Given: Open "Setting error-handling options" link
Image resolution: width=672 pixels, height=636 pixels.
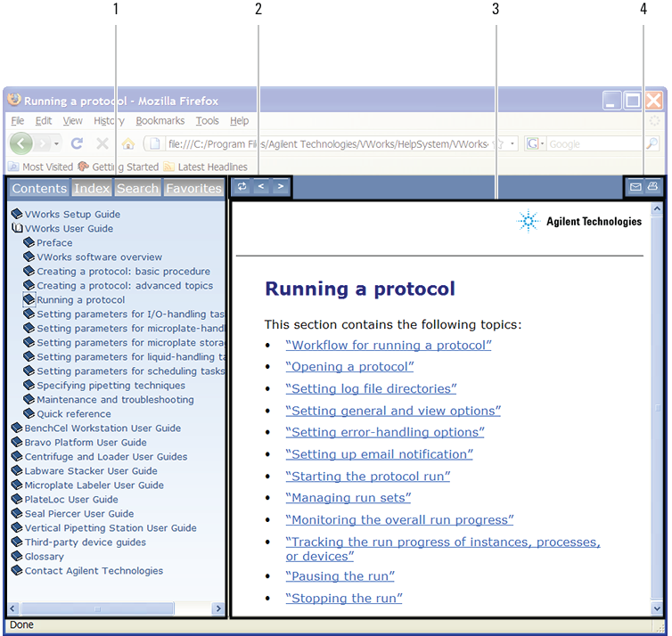Looking at the screenshot, I should (x=385, y=432).
